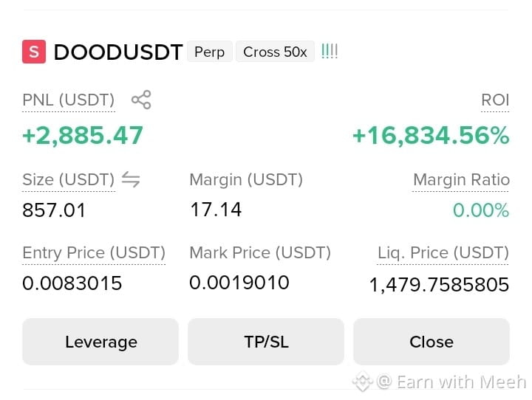Tap the Perp contract tag
Image resolution: width=532 pixels, height=400 pixels.
pyautogui.click(x=210, y=52)
